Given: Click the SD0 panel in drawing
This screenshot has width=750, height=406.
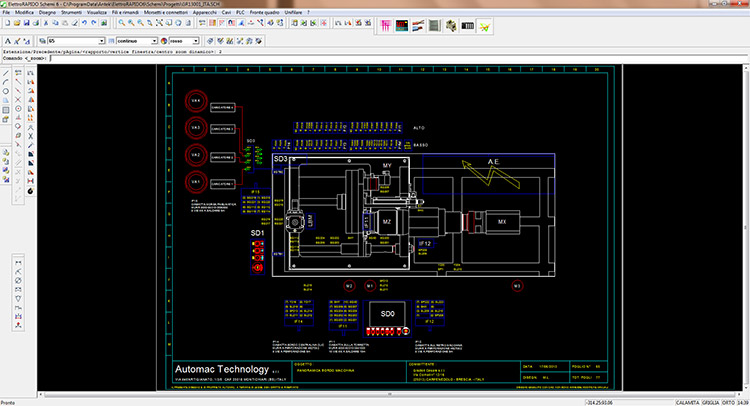Looking at the screenshot, I should [x=387, y=314].
